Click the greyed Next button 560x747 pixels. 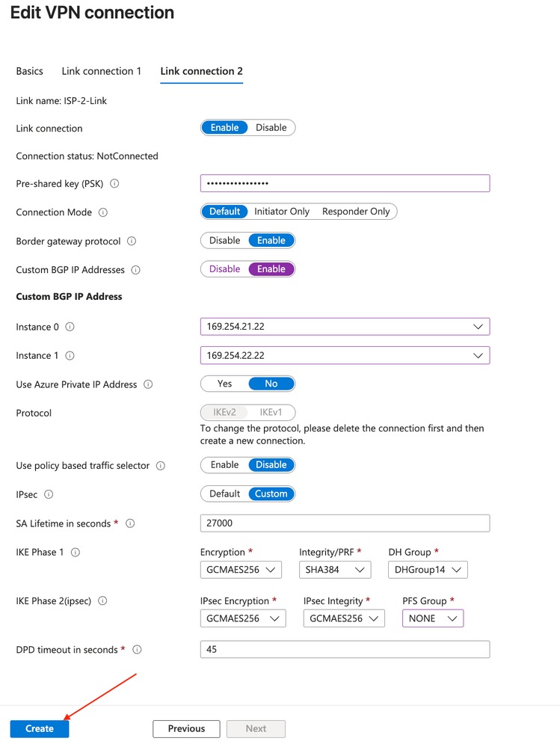(x=256, y=729)
